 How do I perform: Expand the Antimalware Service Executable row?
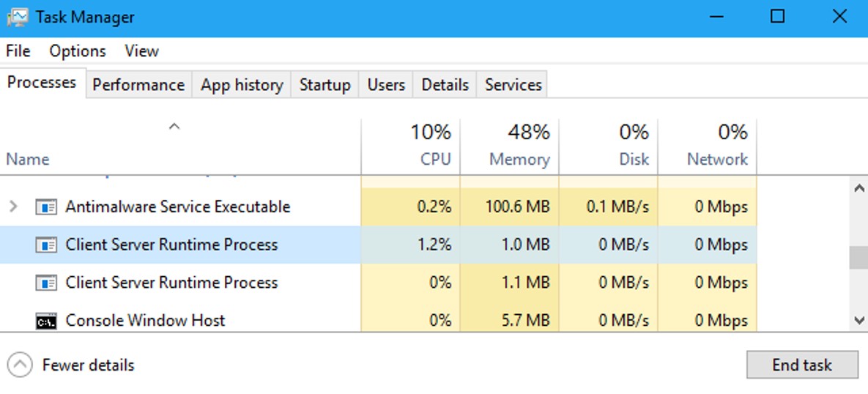pyautogui.click(x=13, y=207)
